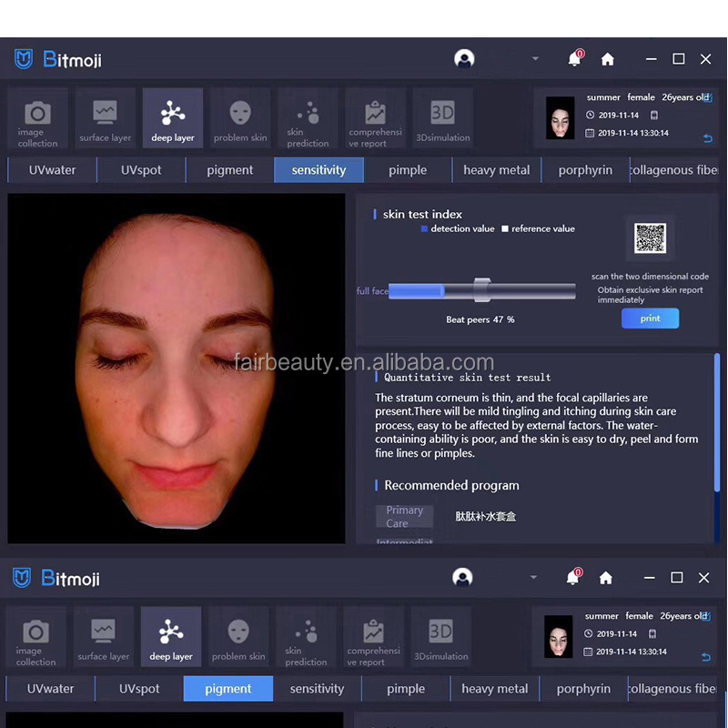Image resolution: width=728 pixels, height=728 pixels.
Task: Select the Primary Care program
Action: point(404,516)
